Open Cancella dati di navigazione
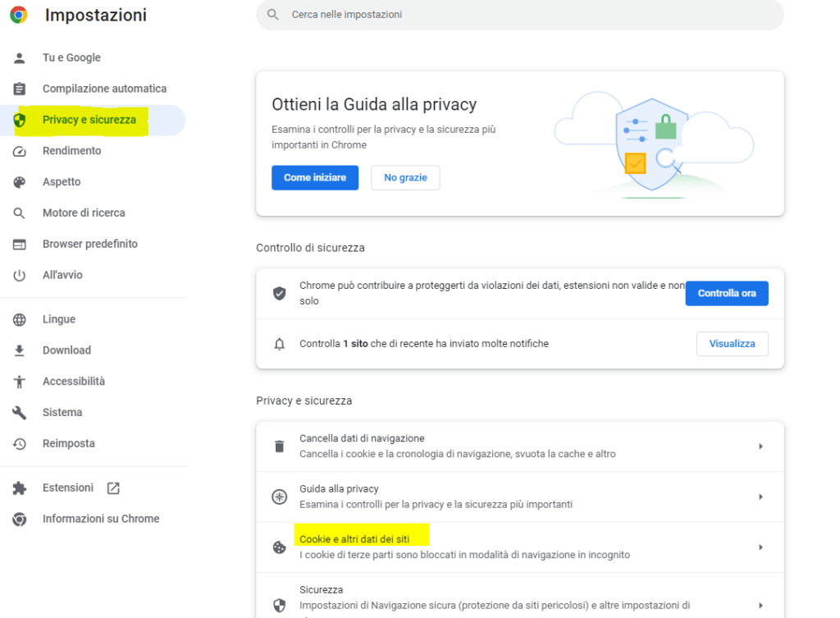 pyautogui.click(x=520, y=446)
